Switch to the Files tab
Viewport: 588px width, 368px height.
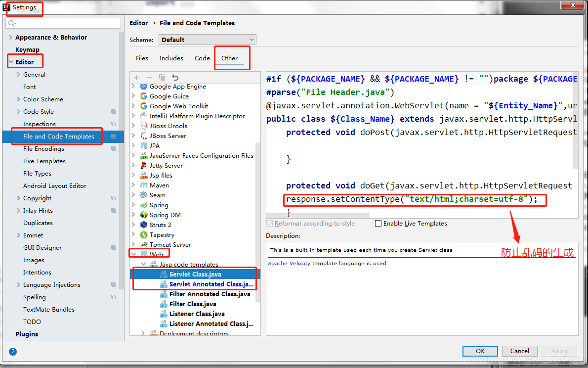[142, 58]
